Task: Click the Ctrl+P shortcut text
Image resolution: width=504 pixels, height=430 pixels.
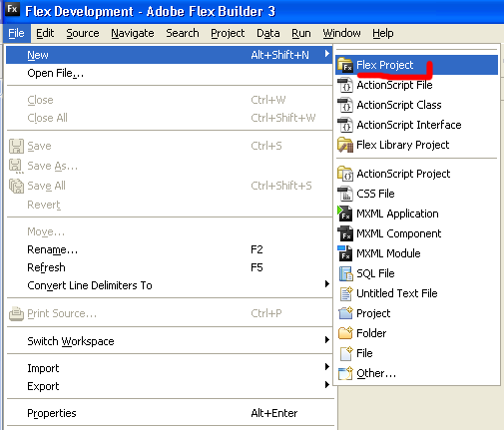Action: point(266,313)
